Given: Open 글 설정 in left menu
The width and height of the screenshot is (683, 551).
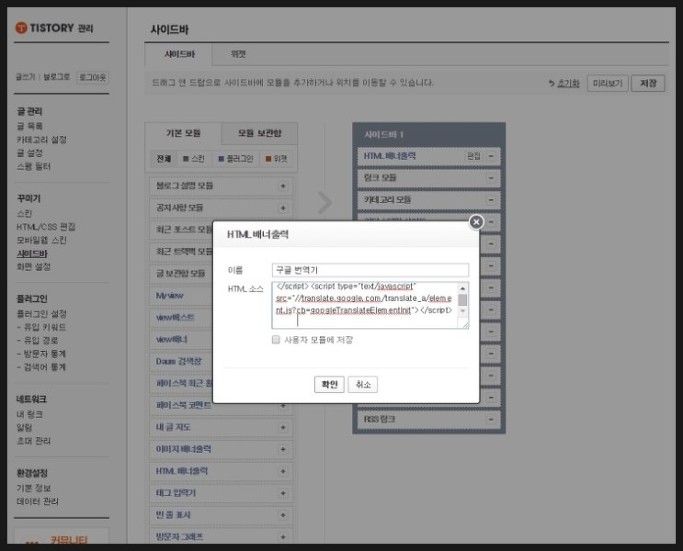Looking at the screenshot, I should point(30,153).
